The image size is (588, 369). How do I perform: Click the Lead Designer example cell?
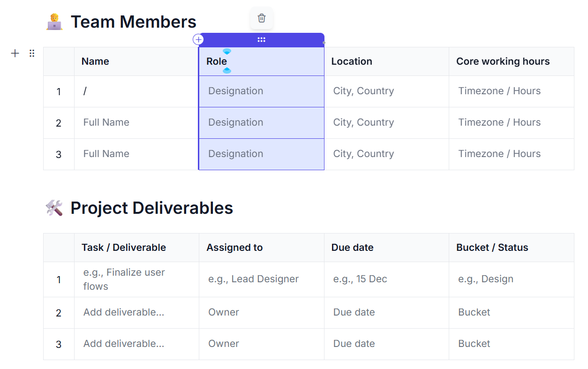coord(253,279)
